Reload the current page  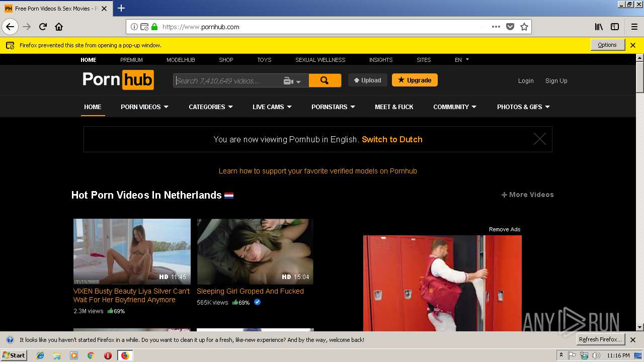click(x=43, y=27)
